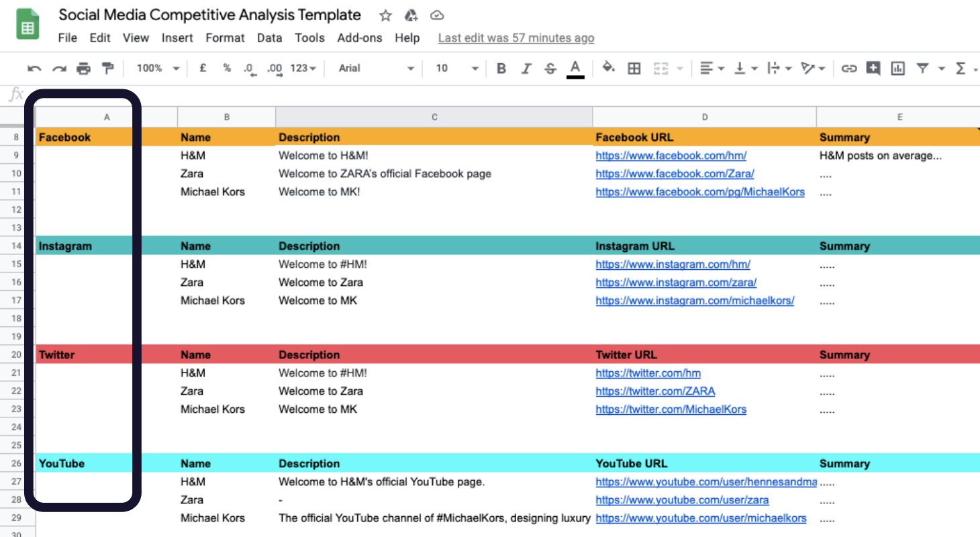Open the Format menu
980x537 pixels.
[x=225, y=38]
